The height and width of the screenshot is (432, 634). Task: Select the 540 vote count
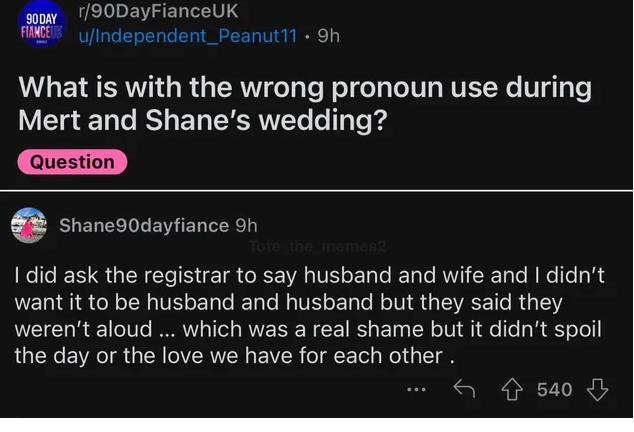click(x=555, y=389)
